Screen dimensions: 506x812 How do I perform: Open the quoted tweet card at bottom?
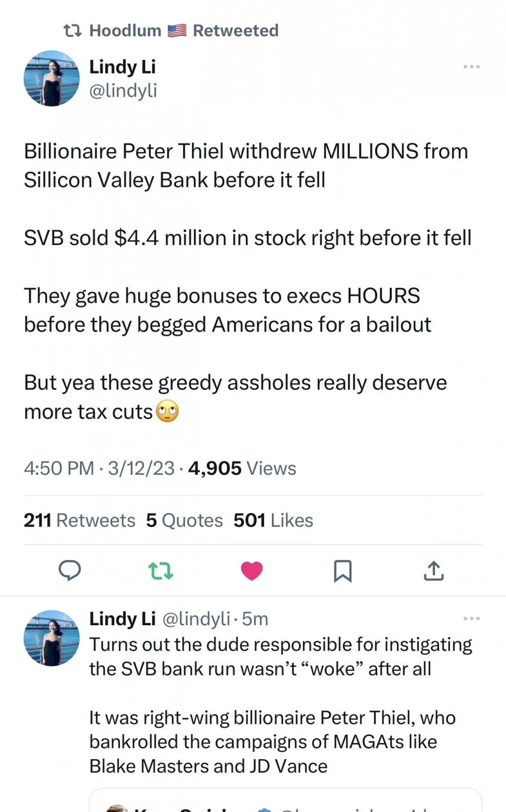(285, 802)
